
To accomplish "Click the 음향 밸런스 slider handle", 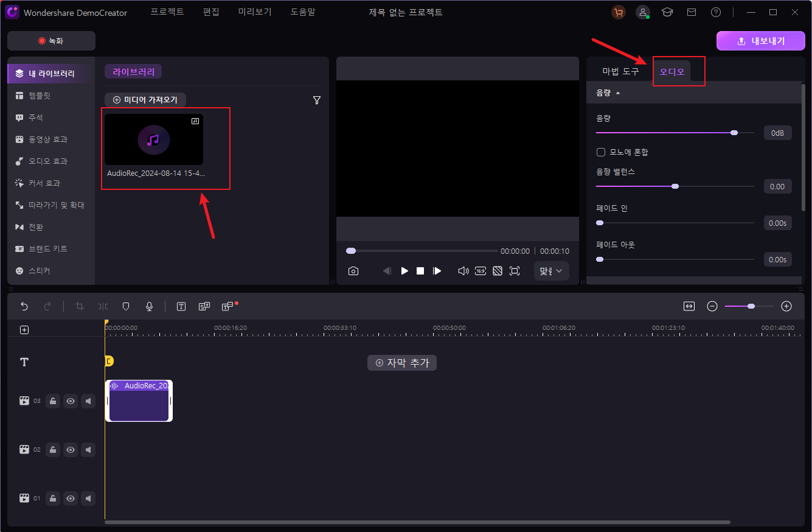I will click(x=675, y=186).
